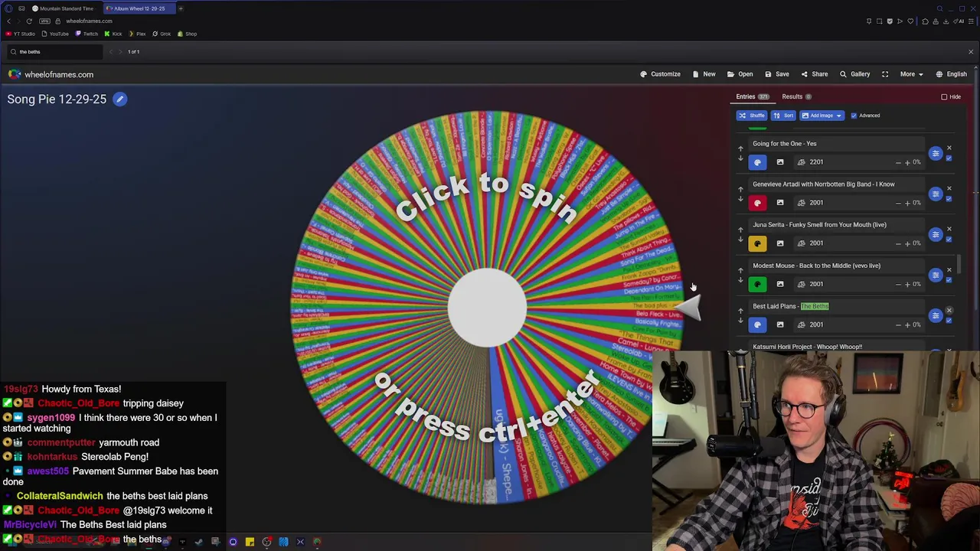
Task: Save the current wheel
Action: 776,74
